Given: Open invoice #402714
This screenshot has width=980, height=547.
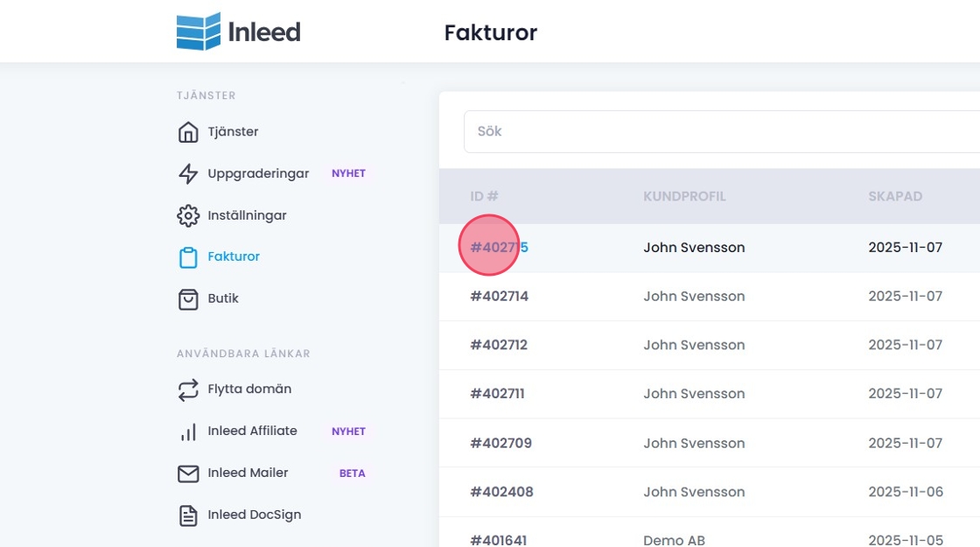Looking at the screenshot, I should 500,297.
